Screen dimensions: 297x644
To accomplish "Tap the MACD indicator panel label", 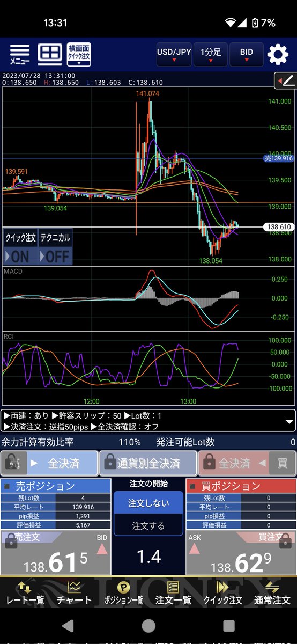I will tap(13, 272).
